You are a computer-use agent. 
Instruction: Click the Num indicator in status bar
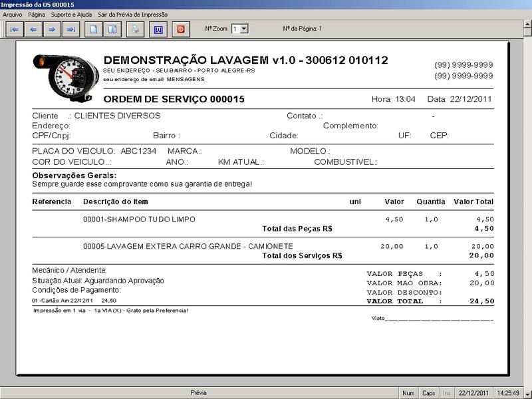[408, 393]
